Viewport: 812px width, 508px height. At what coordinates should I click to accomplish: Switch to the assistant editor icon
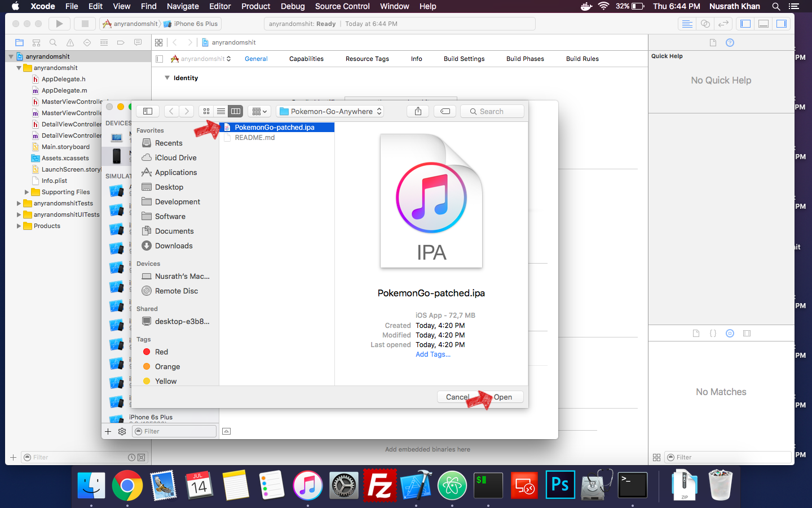705,24
